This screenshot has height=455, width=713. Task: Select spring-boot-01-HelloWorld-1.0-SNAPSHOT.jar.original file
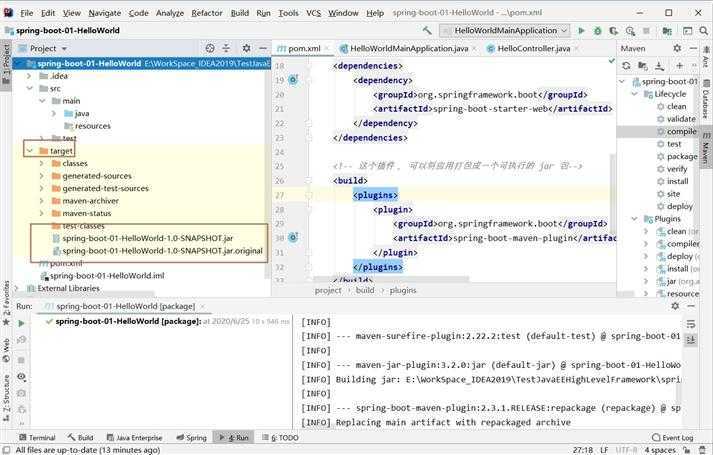(x=162, y=251)
